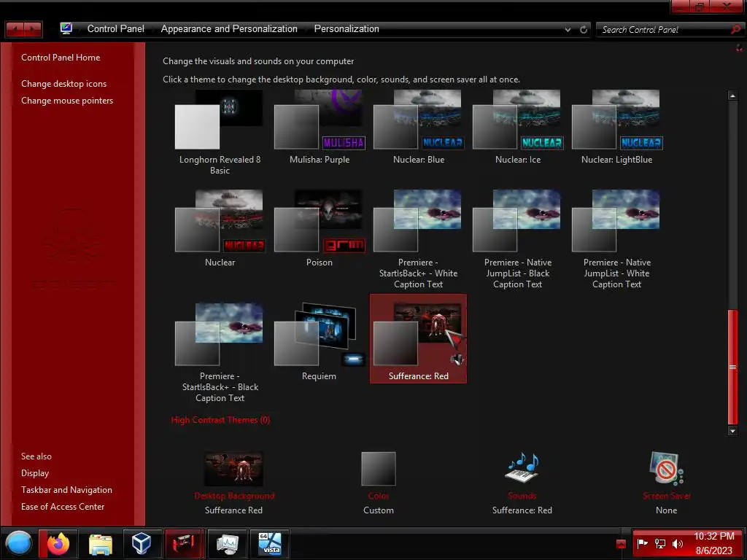Open Taskbar and Navigation link
Viewport: 747px width, 560px height.
click(66, 489)
